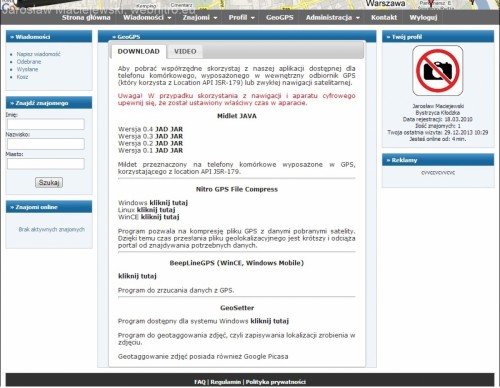Open Polityka prywatności footer link
500x388 pixels.
point(276,382)
